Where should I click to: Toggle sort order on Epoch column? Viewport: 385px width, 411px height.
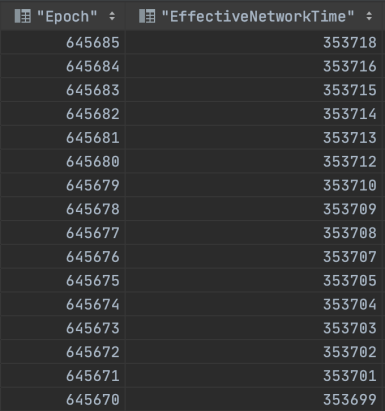coord(112,16)
